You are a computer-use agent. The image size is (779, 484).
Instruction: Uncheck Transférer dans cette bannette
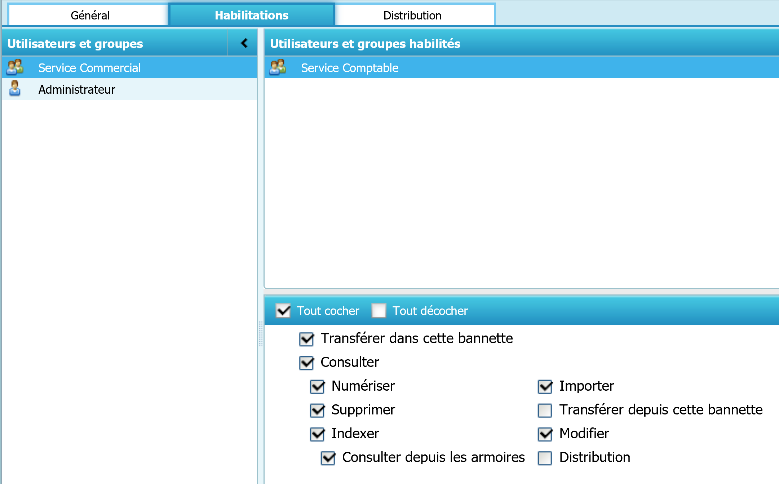tap(307, 339)
